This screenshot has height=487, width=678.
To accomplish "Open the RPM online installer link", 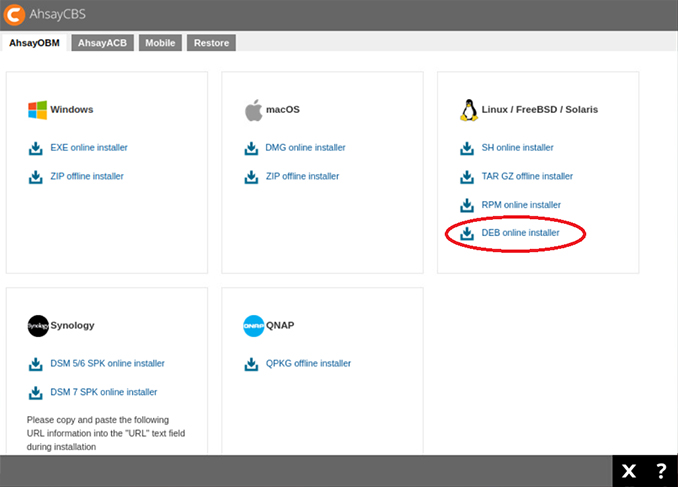I will [521, 205].
